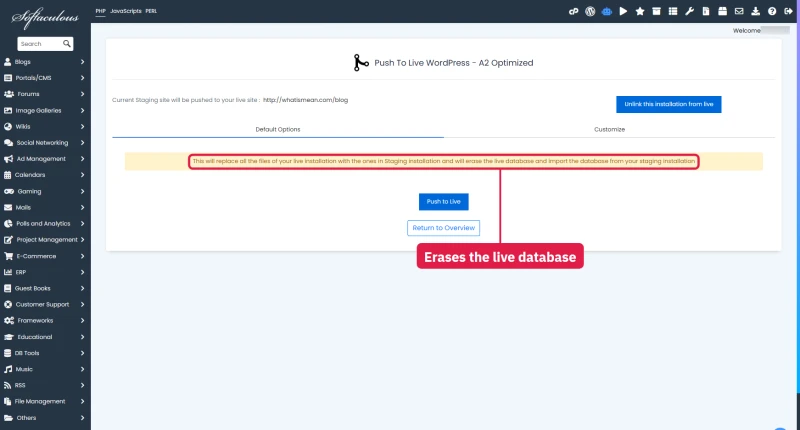800x430 pixels.
Task: Click the download import icon
Action: pyautogui.click(x=756, y=11)
